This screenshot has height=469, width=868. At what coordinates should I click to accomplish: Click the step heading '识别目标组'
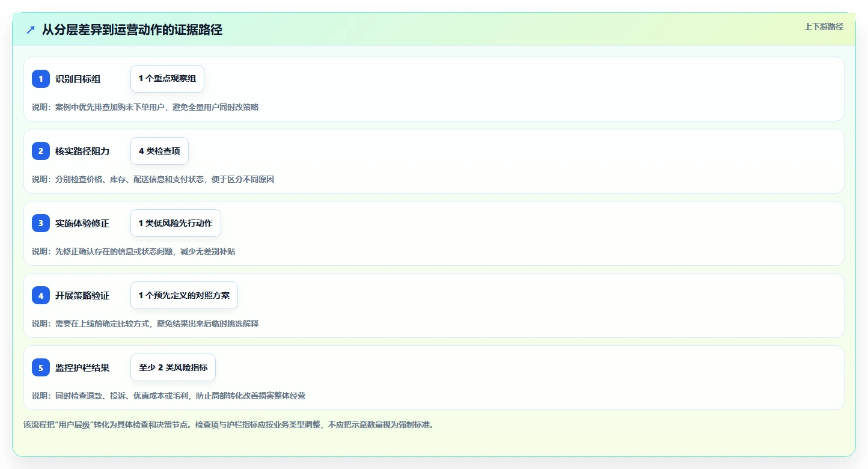tap(78, 79)
